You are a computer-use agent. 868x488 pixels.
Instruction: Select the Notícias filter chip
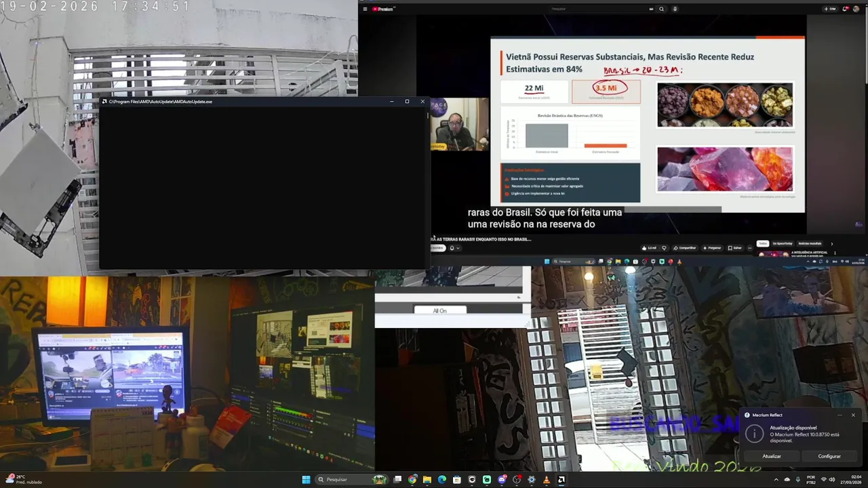pos(809,243)
